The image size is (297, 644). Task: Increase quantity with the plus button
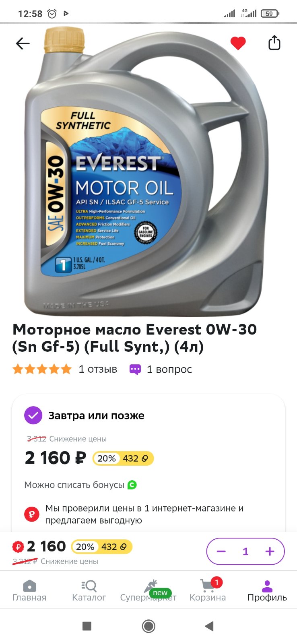pyautogui.click(x=270, y=551)
